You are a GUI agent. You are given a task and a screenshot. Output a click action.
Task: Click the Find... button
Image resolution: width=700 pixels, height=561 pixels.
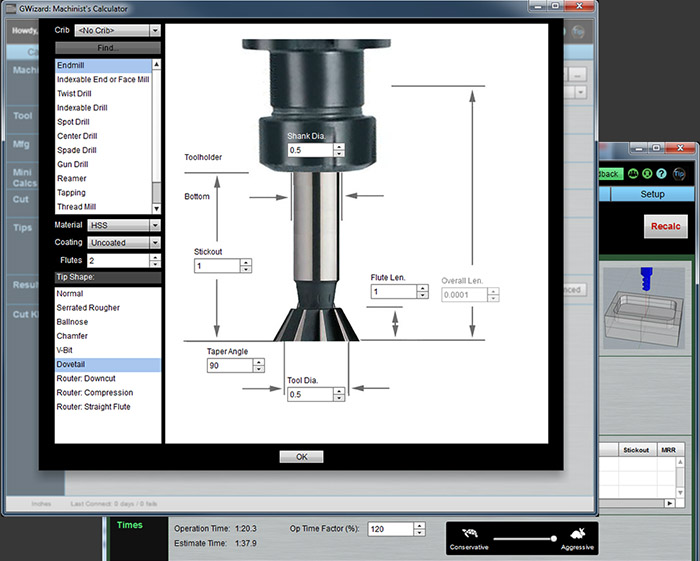(x=107, y=47)
